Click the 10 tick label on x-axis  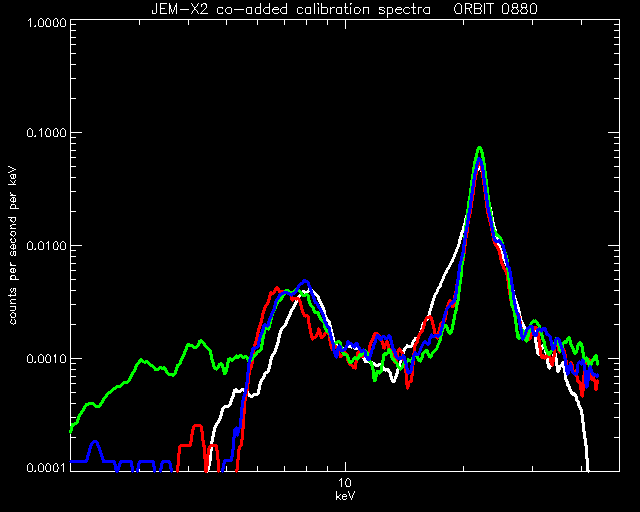(345, 483)
